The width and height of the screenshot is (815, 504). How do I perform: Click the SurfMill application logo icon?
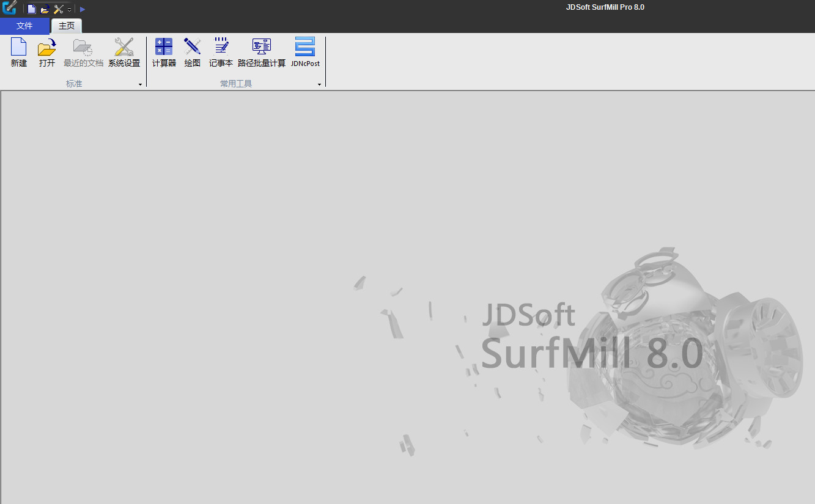(x=9, y=8)
